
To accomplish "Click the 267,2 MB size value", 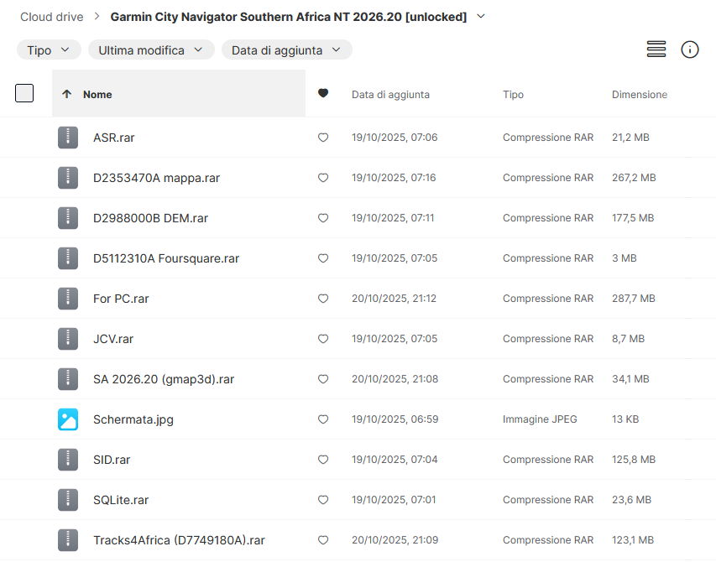I will pos(634,178).
